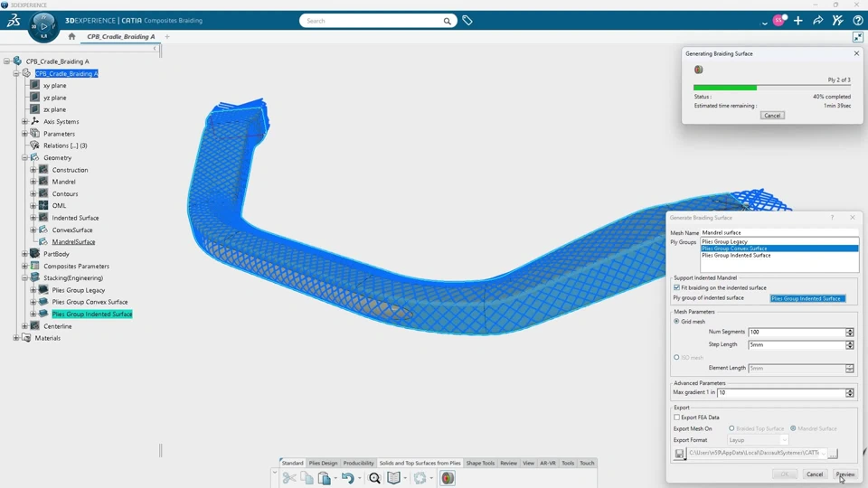Click the search magnifier icon
Image resolution: width=868 pixels, height=488 pixels.
pos(447,21)
